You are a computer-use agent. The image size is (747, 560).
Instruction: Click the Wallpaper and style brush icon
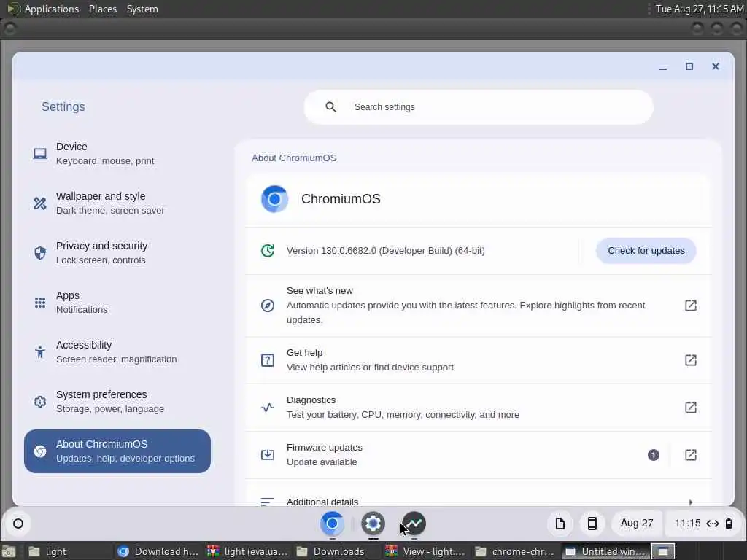pyautogui.click(x=40, y=203)
